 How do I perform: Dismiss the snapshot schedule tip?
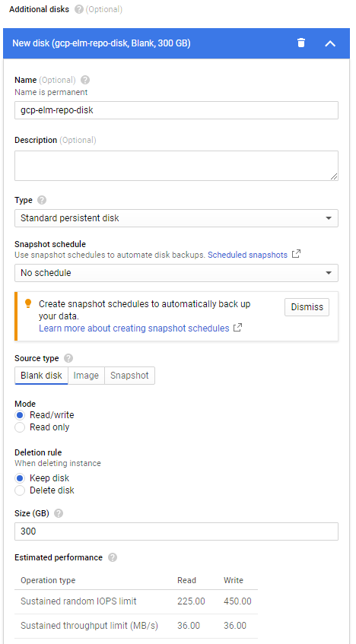(307, 307)
